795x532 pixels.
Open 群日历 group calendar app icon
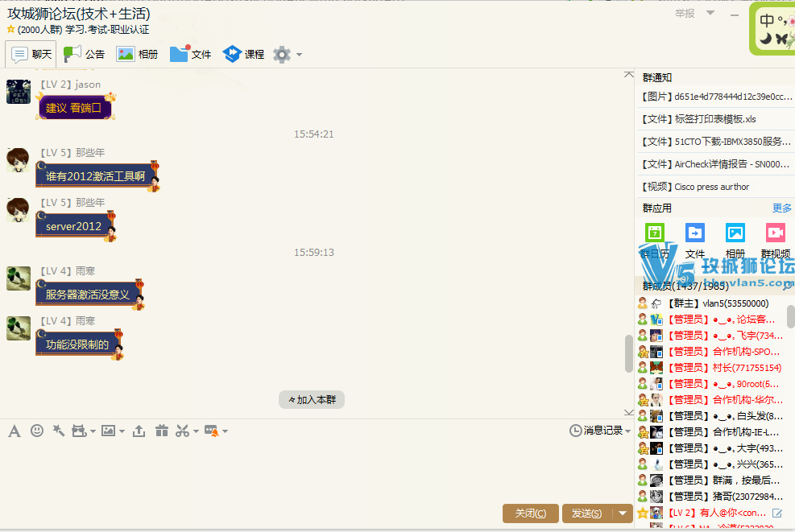point(654,239)
